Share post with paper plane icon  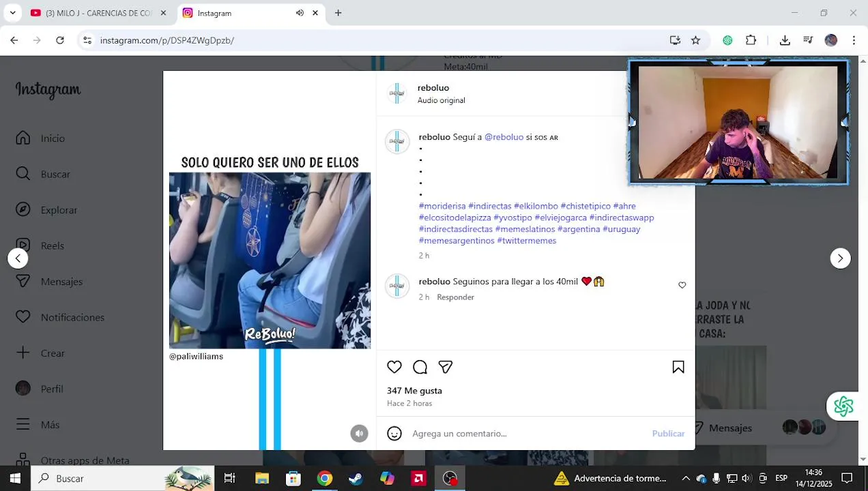(x=446, y=367)
